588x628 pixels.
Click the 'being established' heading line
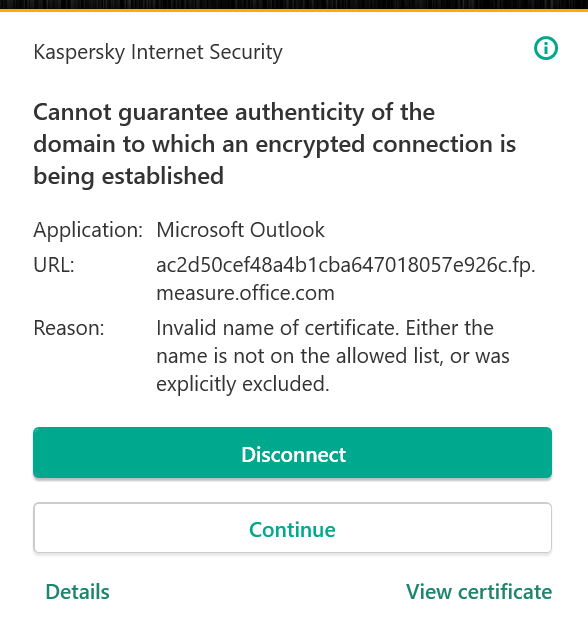pos(129,177)
